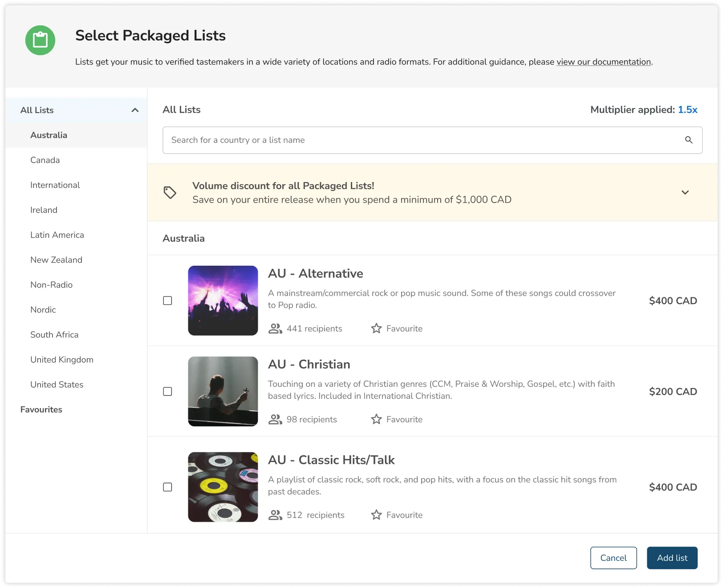
Task: Click the tag icon on the discount banner
Action: click(170, 192)
